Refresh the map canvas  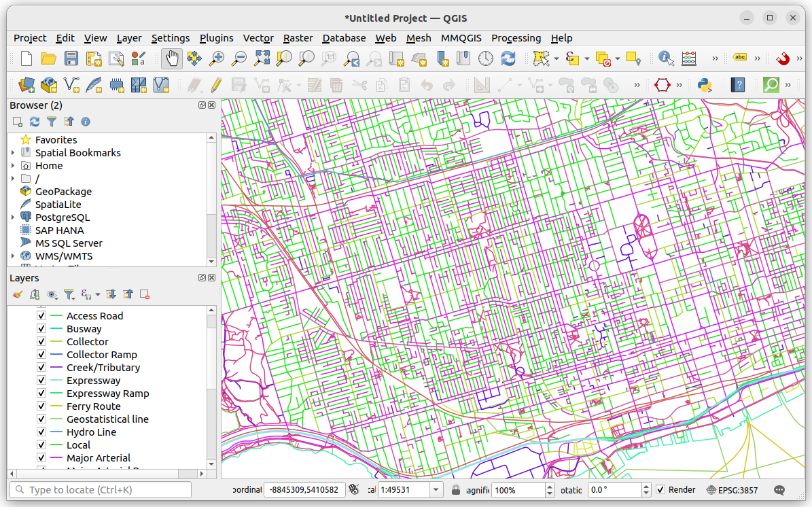508,58
